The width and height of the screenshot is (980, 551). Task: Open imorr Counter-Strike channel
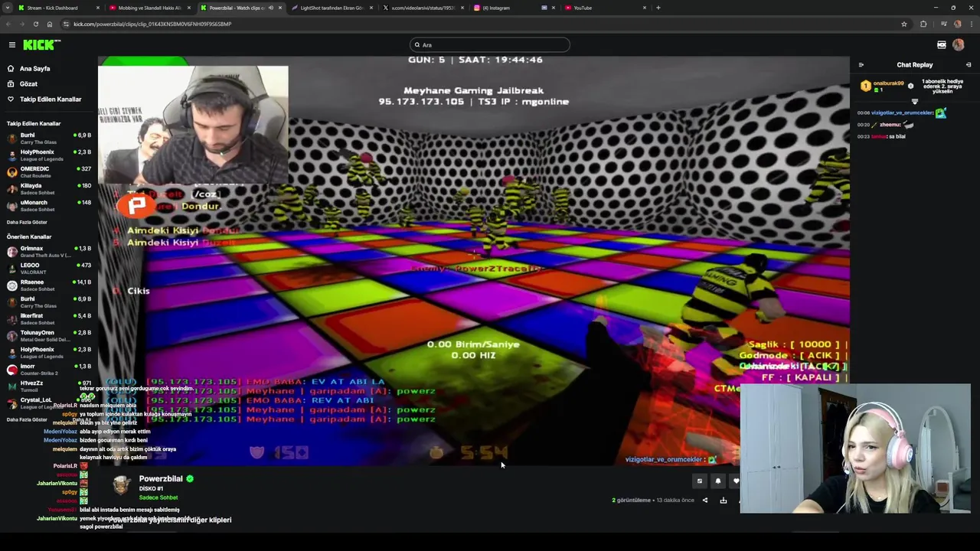tap(49, 369)
